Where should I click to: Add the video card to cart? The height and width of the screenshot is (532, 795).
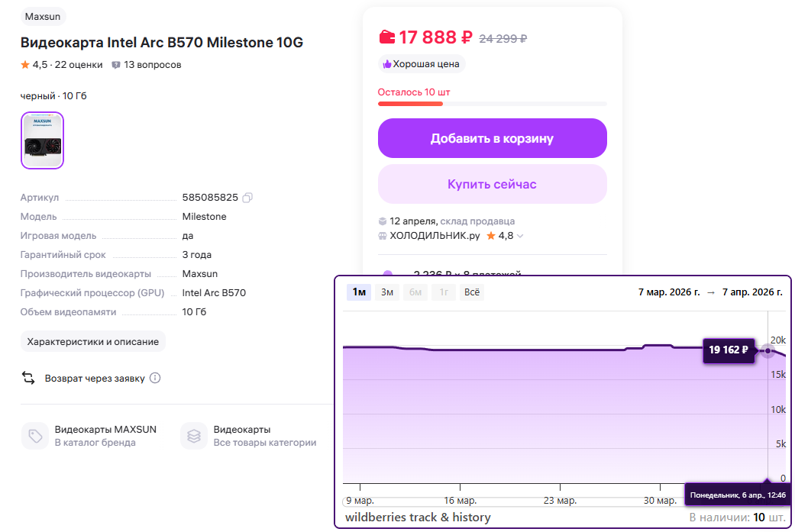(492, 138)
